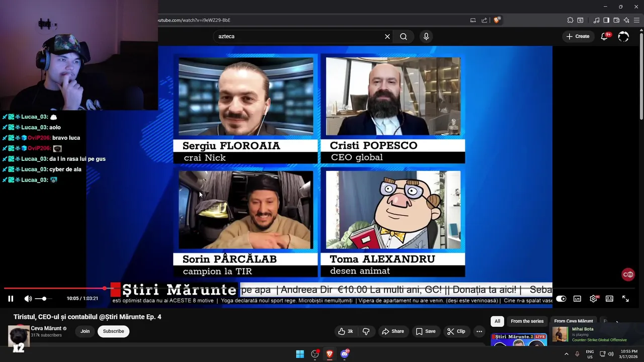The image size is (644, 362).
Task: Open the system volume tray icon
Action: (x=611, y=354)
